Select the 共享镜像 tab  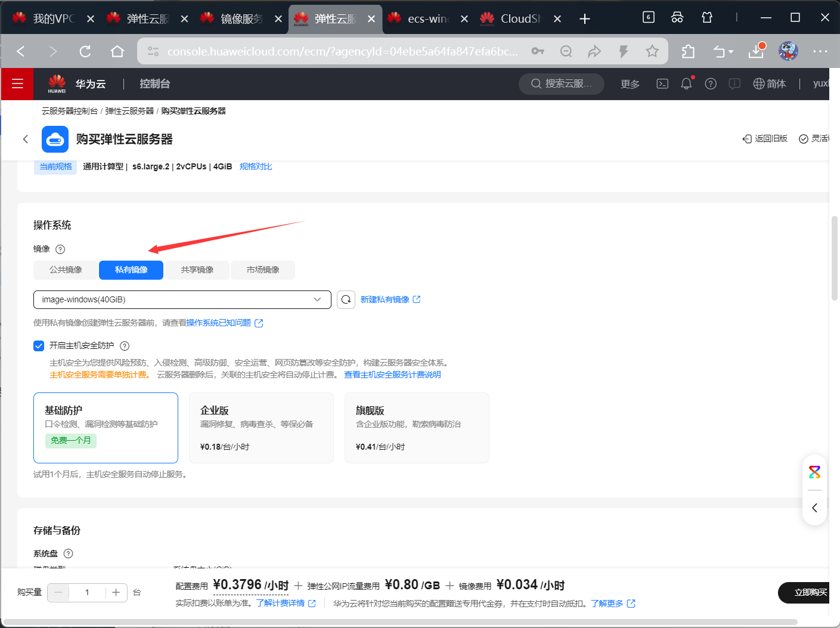coord(197,270)
